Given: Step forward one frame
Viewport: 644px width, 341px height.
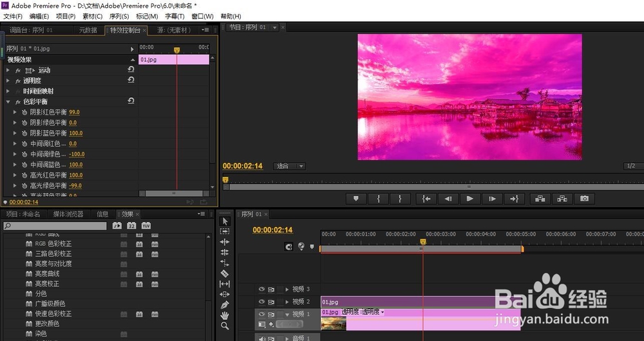Looking at the screenshot, I should (x=492, y=199).
